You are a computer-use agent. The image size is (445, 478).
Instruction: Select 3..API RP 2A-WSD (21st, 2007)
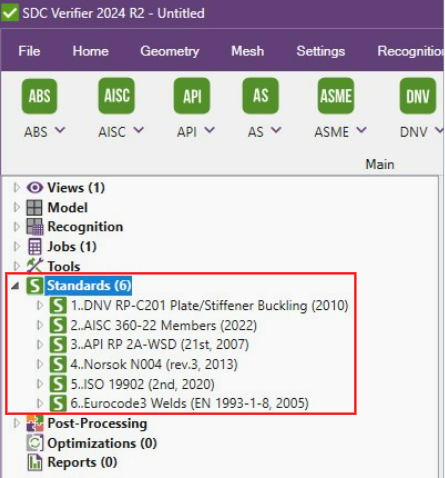click(160, 344)
